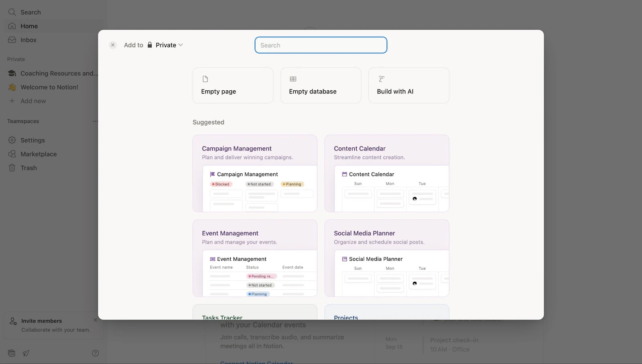642x364 pixels.
Task: Open the Private location dropdown
Action: pyautogui.click(x=165, y=45)
